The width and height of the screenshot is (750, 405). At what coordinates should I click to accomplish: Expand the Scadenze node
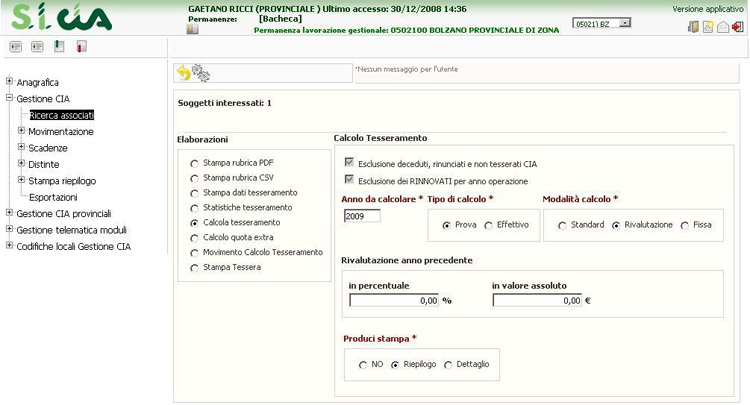tap(21, 147)
